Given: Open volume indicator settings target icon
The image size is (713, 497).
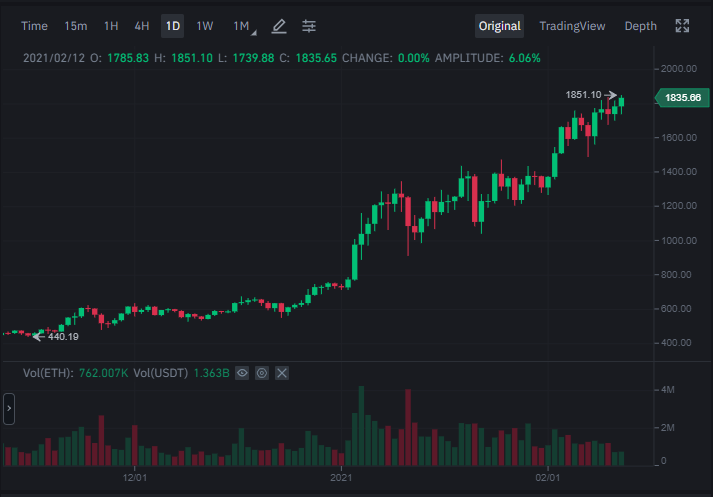Looking at the screenshot, I should click(x=262, y=373).
